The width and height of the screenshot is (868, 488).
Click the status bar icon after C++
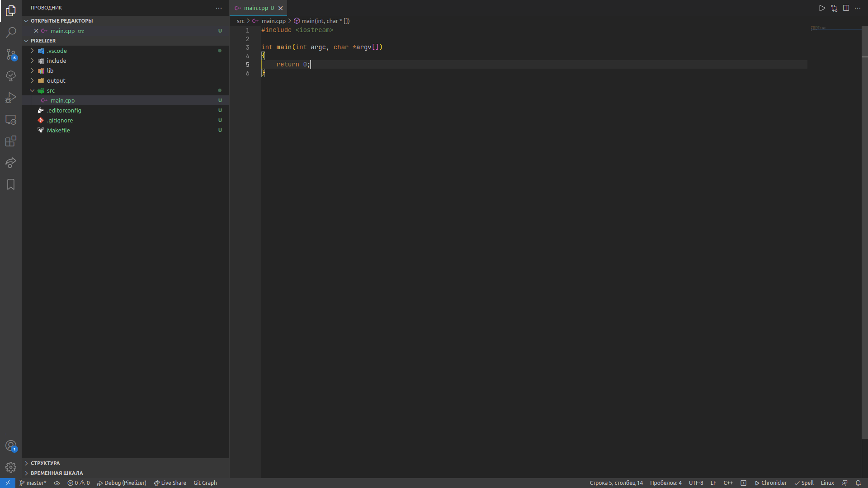[743, 483]
